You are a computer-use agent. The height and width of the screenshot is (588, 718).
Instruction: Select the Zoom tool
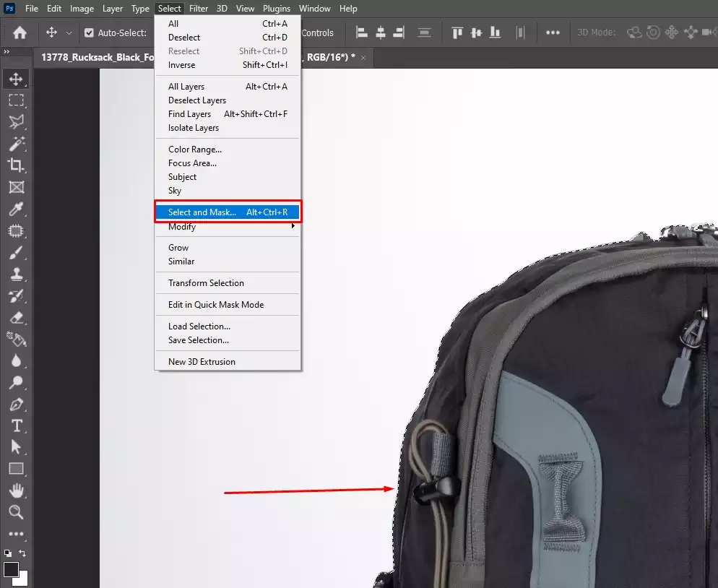point(16,512)
